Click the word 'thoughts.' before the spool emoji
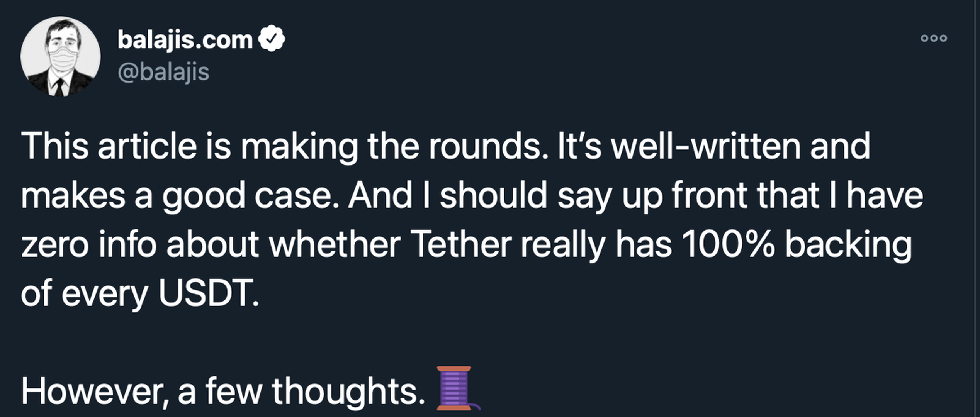Viewport: 980px width, 417px height. click(348, 391)
